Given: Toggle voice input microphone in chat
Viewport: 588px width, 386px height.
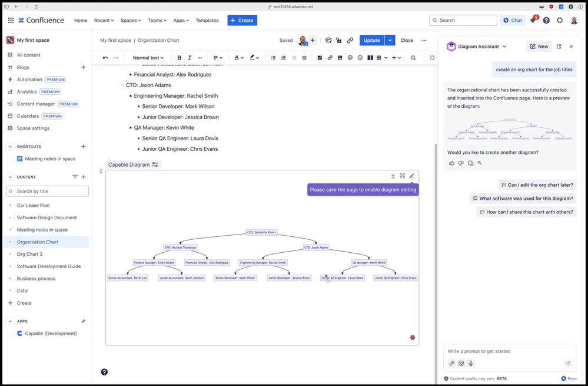Looking at the screenshot, I should point(471,363).
